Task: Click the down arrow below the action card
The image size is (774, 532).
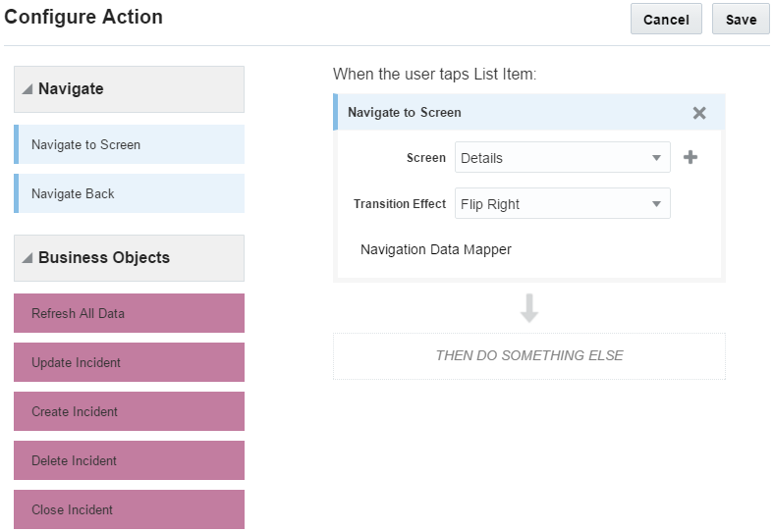Action: (x=529, y=308)
